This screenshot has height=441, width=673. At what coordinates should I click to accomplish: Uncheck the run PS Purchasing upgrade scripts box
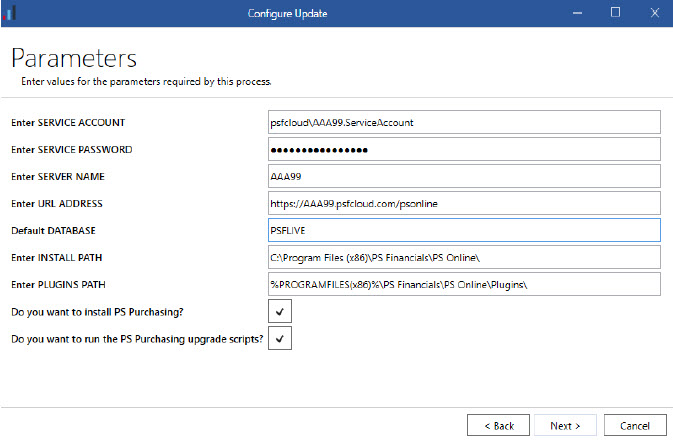click(281, 339)
